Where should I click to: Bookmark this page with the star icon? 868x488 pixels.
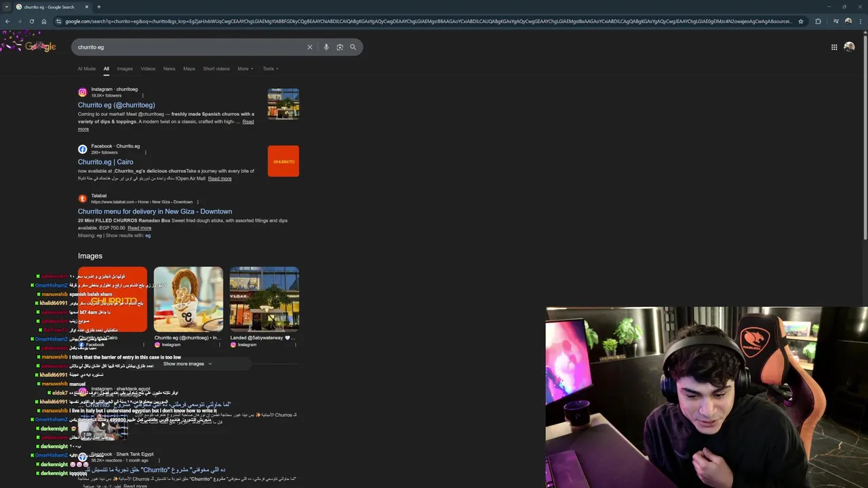[801, 21]
